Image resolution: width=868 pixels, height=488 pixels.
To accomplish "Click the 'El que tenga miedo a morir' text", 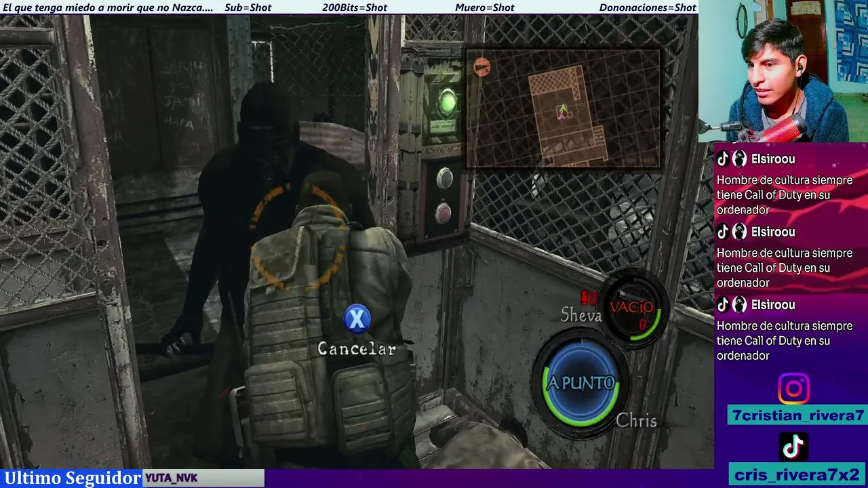I will [108, 7].
